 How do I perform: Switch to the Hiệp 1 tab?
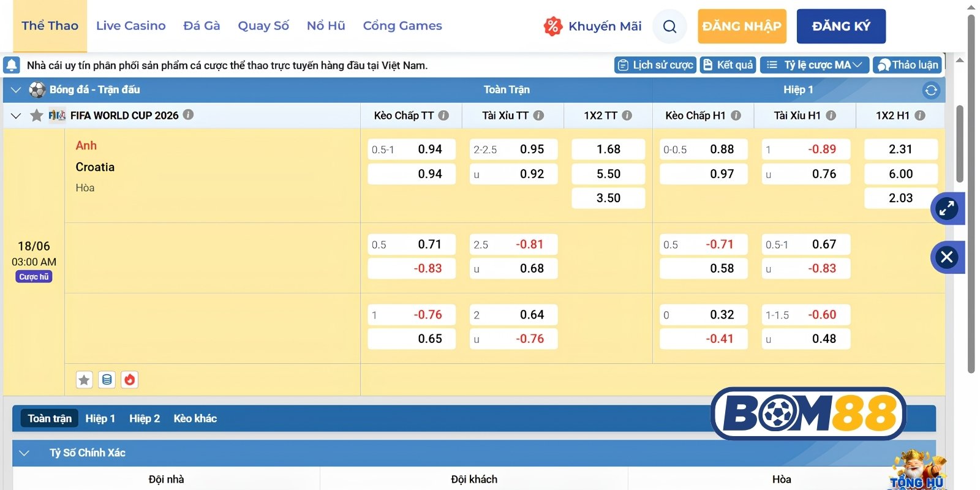click(100, 418)
